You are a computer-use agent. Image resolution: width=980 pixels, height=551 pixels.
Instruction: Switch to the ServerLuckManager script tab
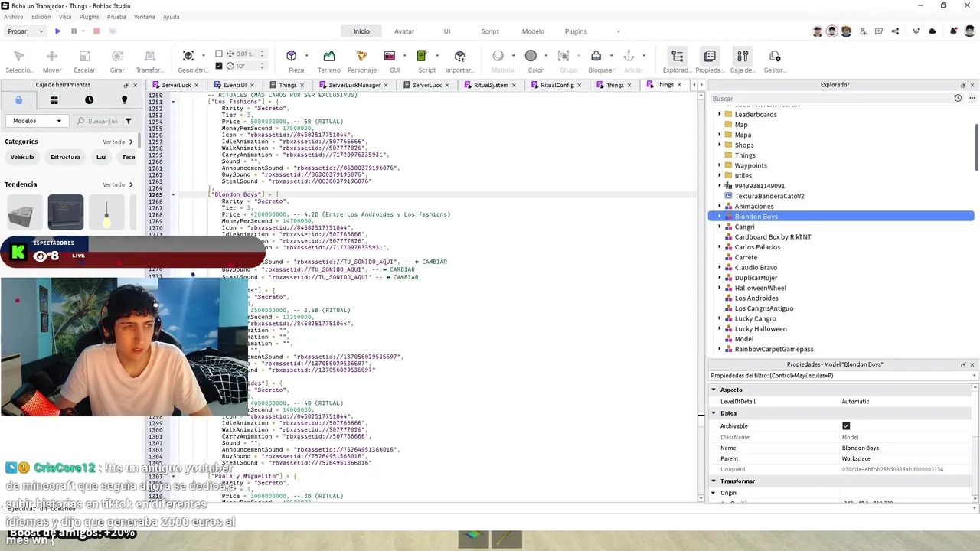[353, 85]
